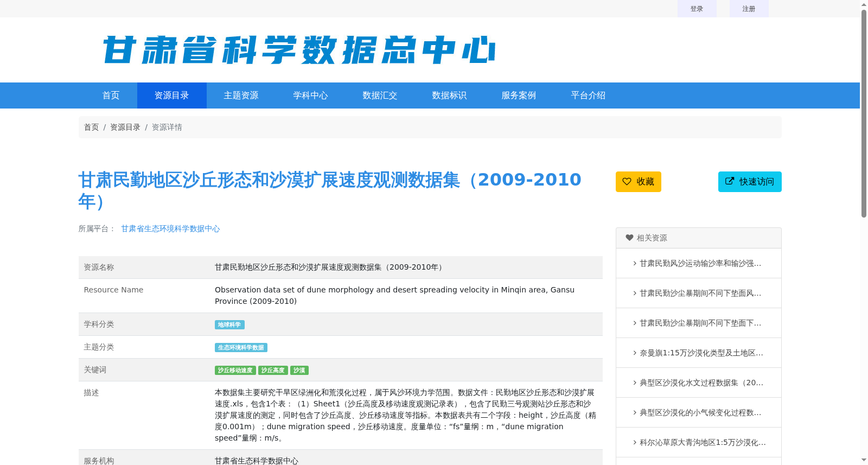This screenshot has width=868, height=465.
Task: Click the 注册 register button
Action: (749, 9)
